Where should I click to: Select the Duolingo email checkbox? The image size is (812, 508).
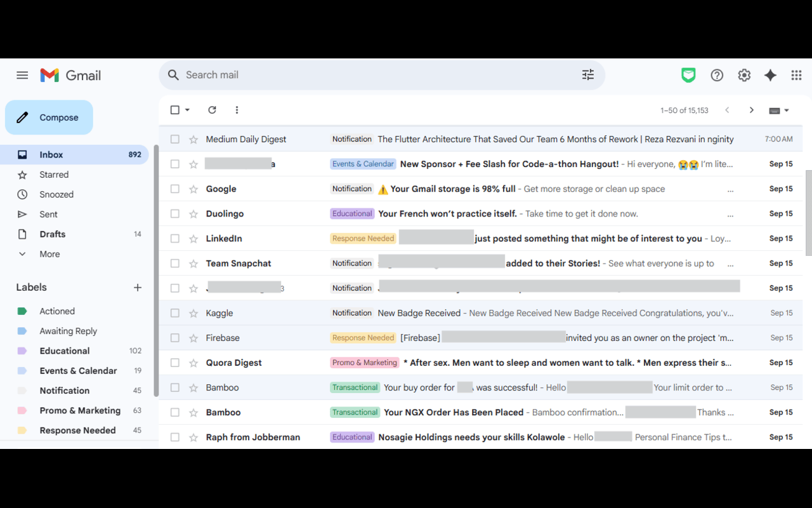point(175,213)
